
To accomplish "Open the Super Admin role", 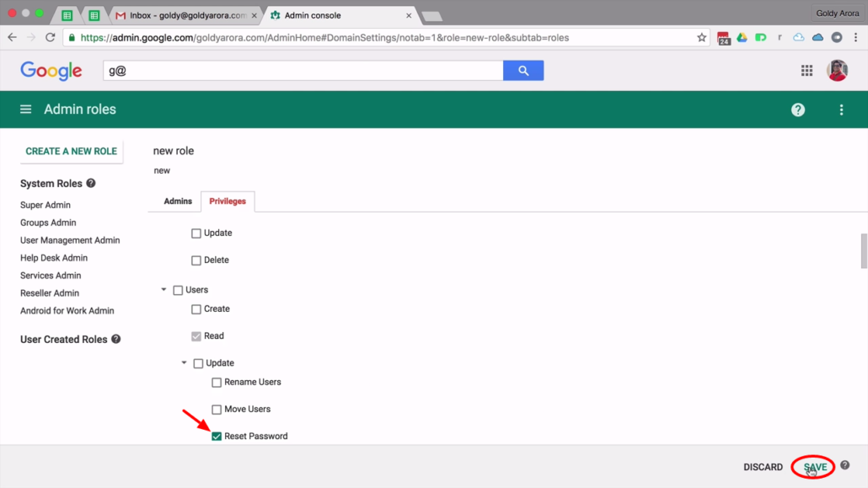I will click(x=46, y=205).
